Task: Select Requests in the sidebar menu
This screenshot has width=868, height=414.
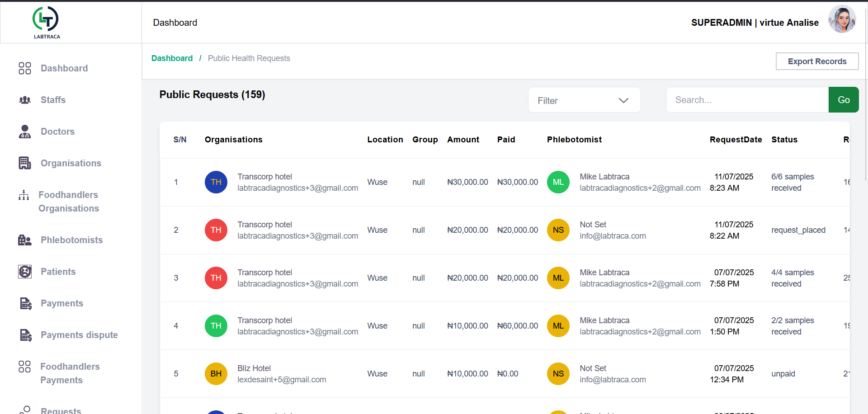Action: click(61, 409)
